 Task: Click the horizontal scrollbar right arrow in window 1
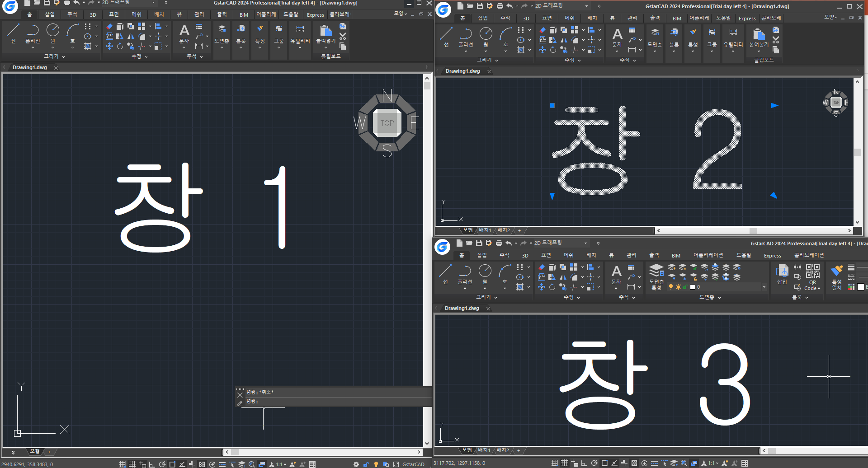coord(419,452)
